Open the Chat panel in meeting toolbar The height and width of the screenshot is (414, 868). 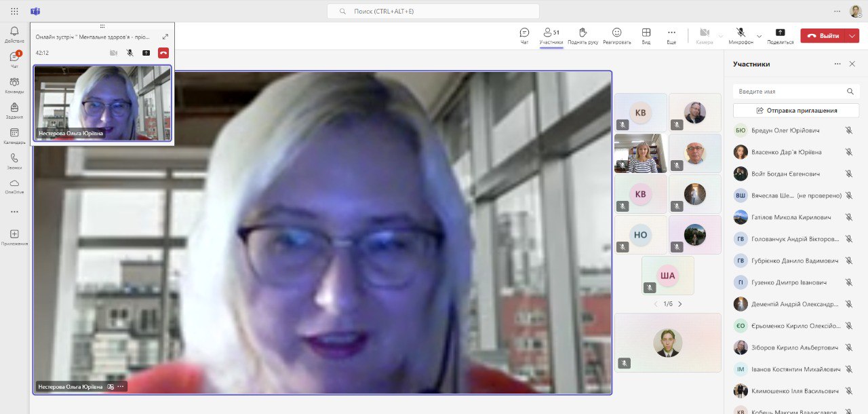(x=524, y=36)
